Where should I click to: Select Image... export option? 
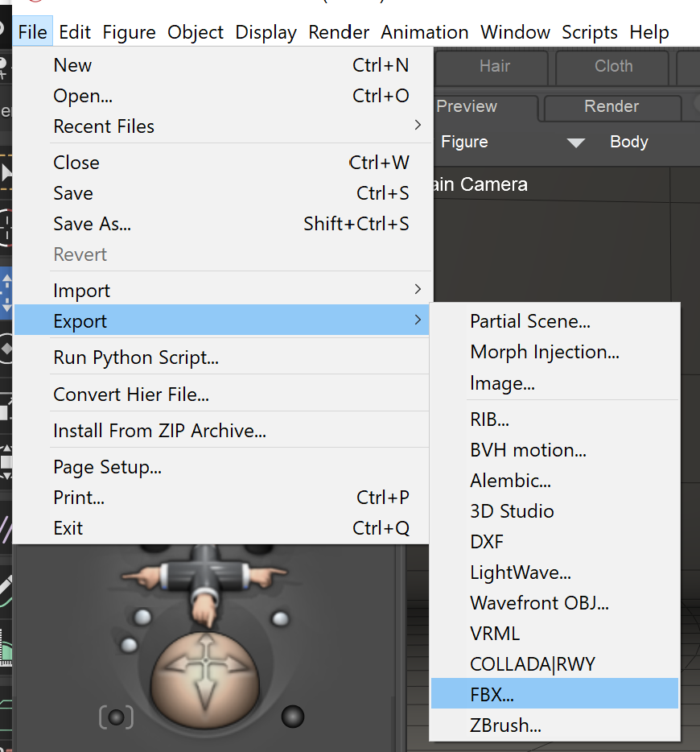[555, 382]
